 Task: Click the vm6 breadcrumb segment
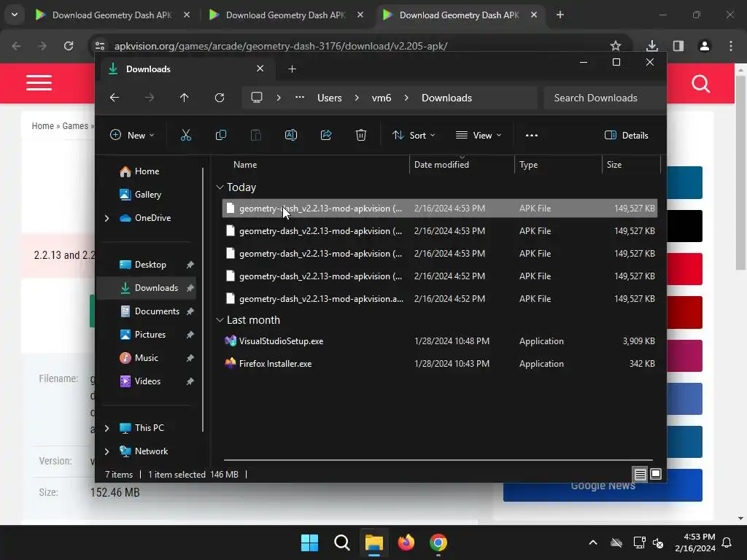(382, 98)
